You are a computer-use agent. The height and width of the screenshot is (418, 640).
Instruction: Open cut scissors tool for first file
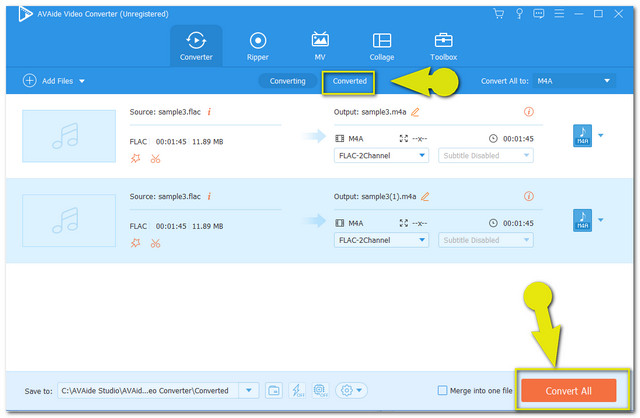coord(156,158)
